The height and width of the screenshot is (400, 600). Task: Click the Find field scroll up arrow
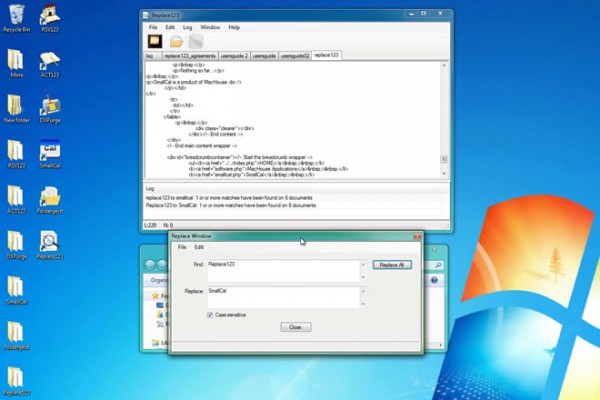363,264
